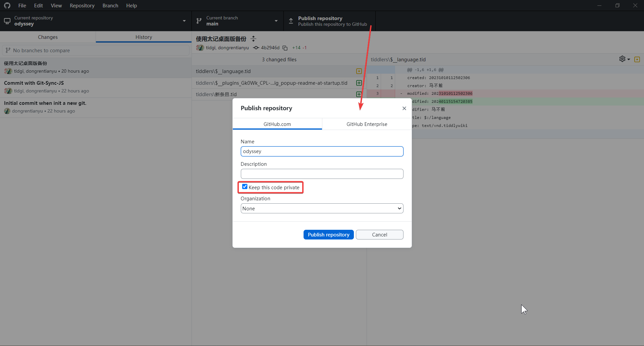The image size is (644, 346).
Task: Click avatar on Initial commit row
Action: point(7,111)
